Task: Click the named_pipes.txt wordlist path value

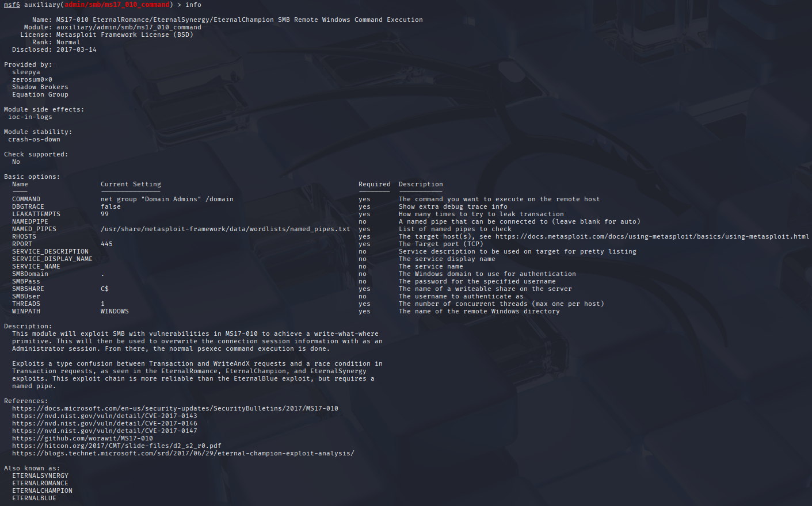Action: point(225,229)
